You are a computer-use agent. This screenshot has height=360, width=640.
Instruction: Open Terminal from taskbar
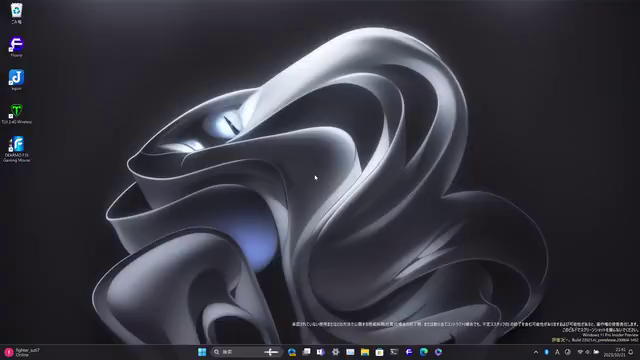pyautogui.click(x=394, y=352)
